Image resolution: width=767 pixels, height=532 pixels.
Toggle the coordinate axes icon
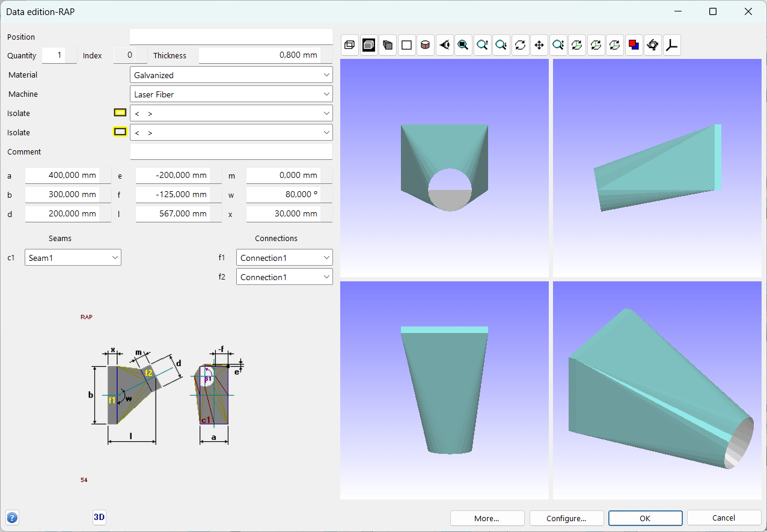pos(671,45)
